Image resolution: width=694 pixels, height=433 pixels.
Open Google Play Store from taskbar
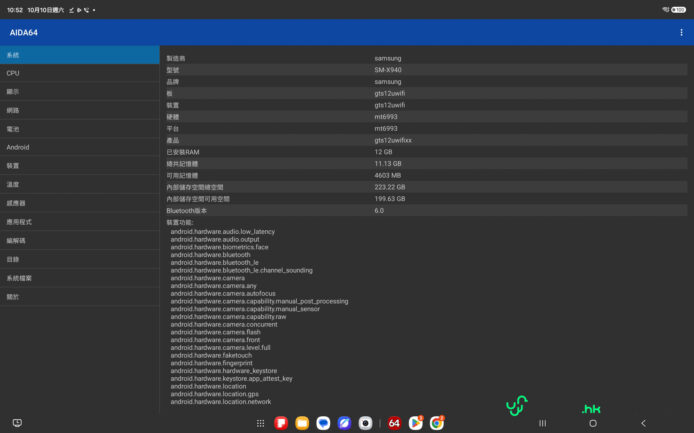tap(415, 423)
